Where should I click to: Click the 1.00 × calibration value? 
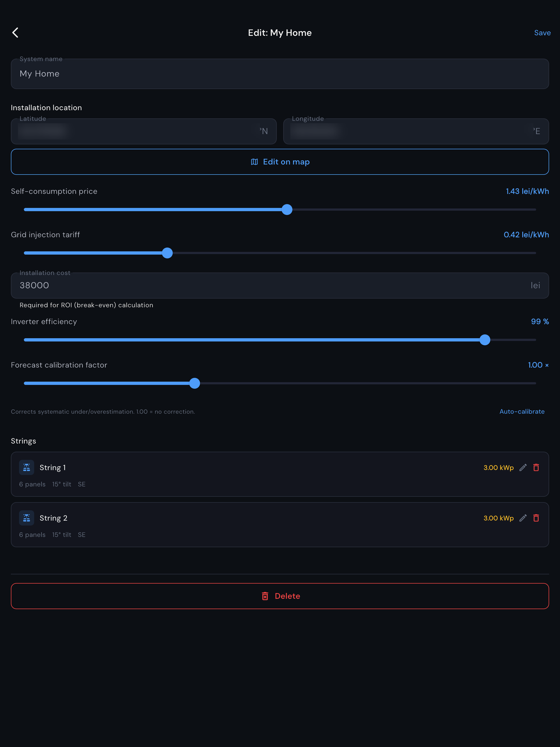point(538,365)
